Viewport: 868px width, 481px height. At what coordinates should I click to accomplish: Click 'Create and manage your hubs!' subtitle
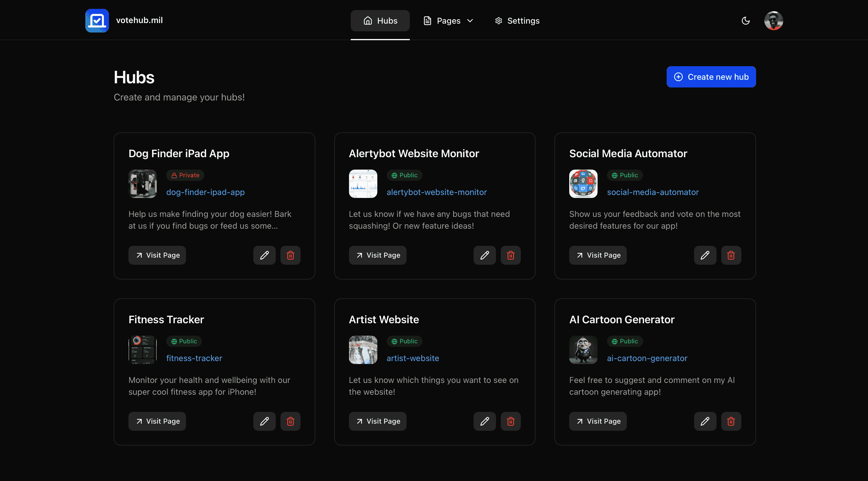coord(179,97)
